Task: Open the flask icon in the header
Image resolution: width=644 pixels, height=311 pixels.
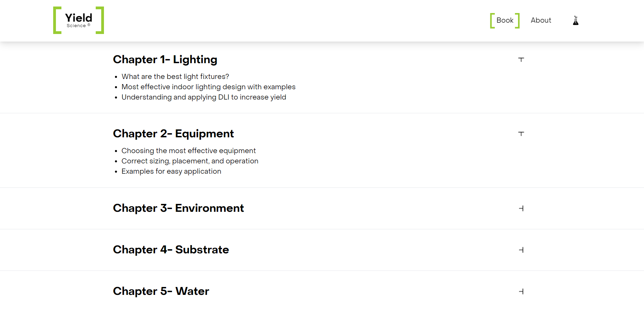Action: (576, 21)
